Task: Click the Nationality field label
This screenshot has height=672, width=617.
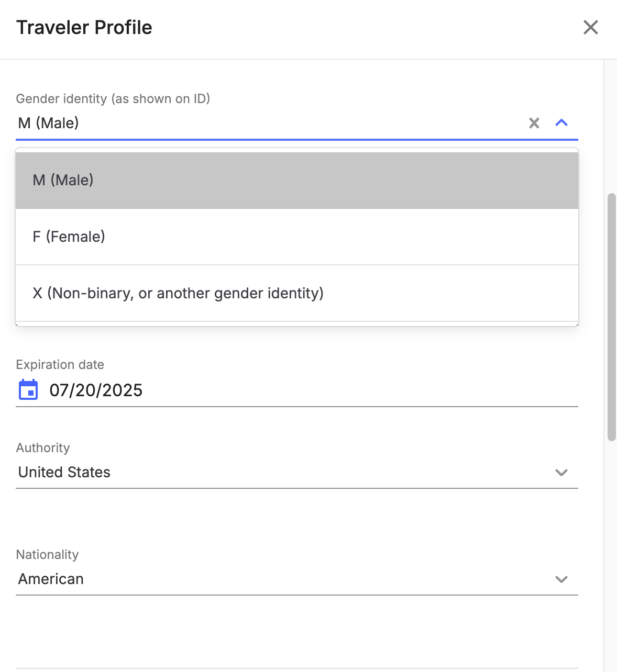Action: [x=47, y=555]
